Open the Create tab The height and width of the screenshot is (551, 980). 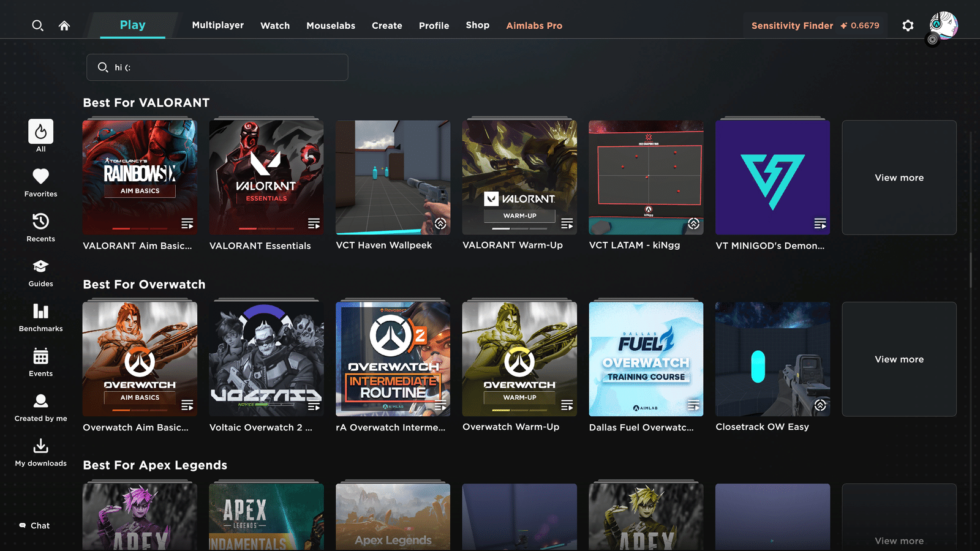(x=387, y=26)
